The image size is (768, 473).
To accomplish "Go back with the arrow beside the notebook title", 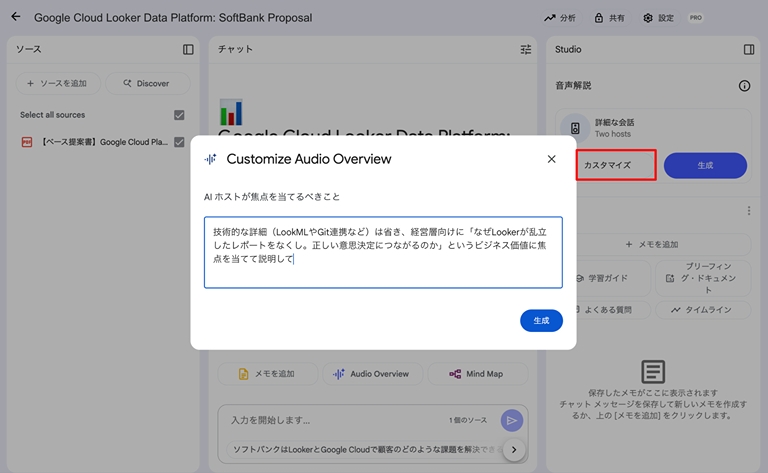I will point(16,17).
